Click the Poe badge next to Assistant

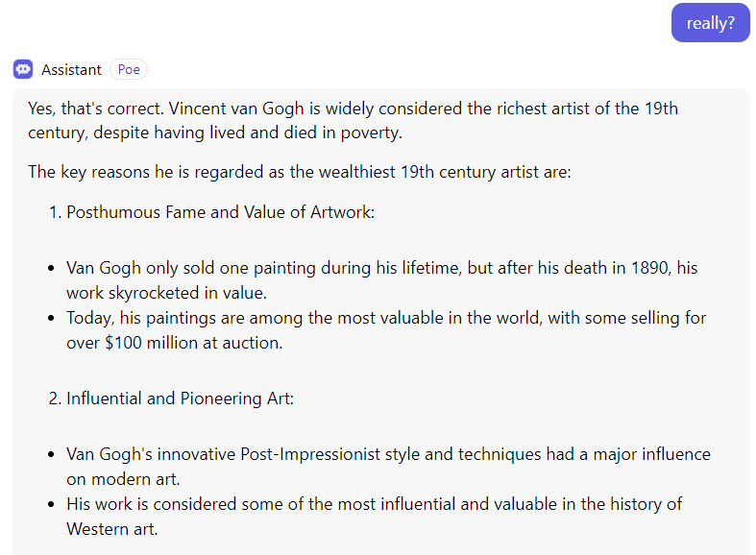pyautogui.click(x=129, y=69)
